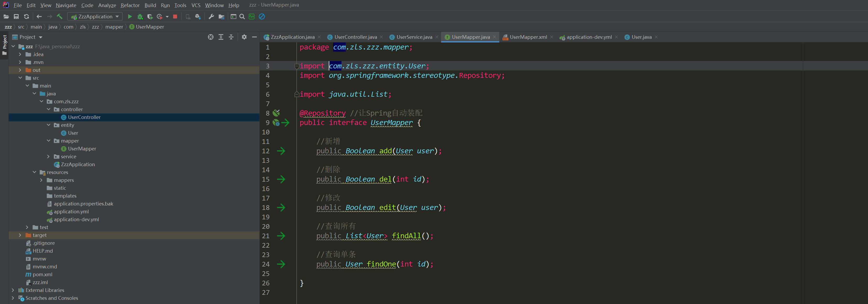Collapse all nodes in Project panel
Image resolution: width=868 pixels, height=304 pixels.
231,37
